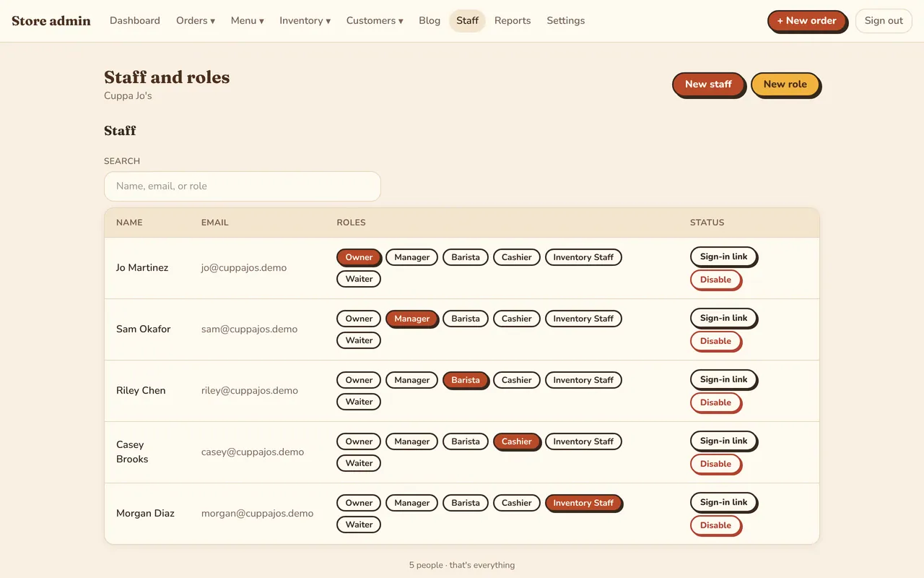Toggle Inventory Staff role for Riley Chen
Viewport: 924px width, 578px height.
tap(583, 380)
